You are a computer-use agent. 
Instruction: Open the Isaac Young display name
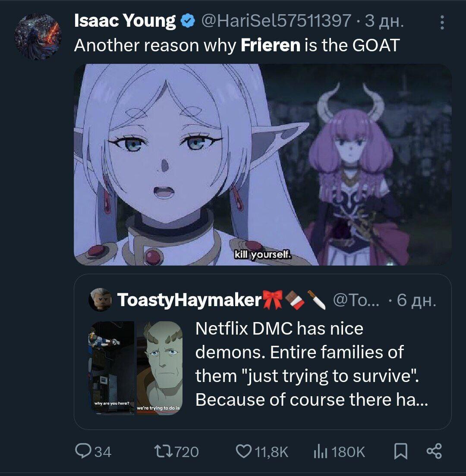[x=125, y=21]
